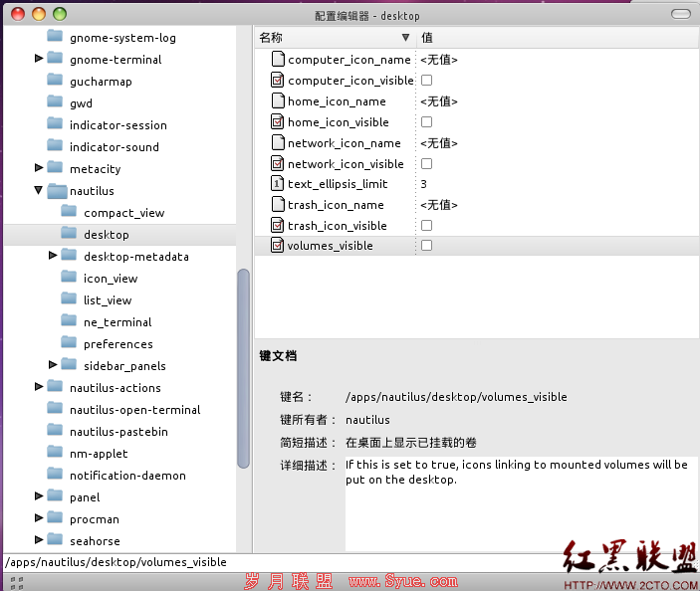Expand the seahorse tree node
Viewport: 700px width, 591px height.
[39, 539]
